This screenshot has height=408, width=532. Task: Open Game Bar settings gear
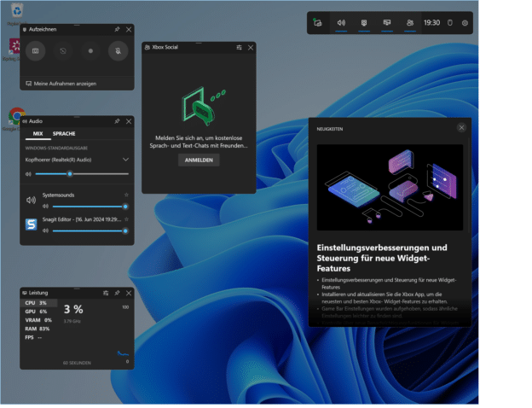[x=465, y=23]
